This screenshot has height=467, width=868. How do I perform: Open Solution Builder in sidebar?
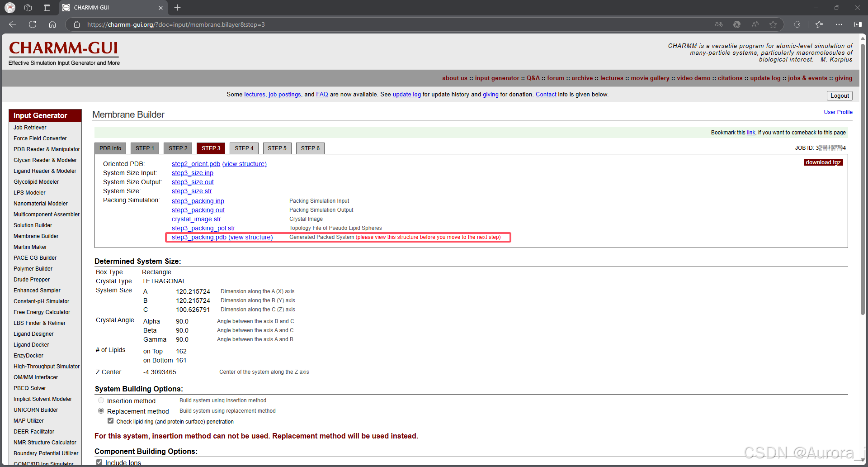[33, 225]
